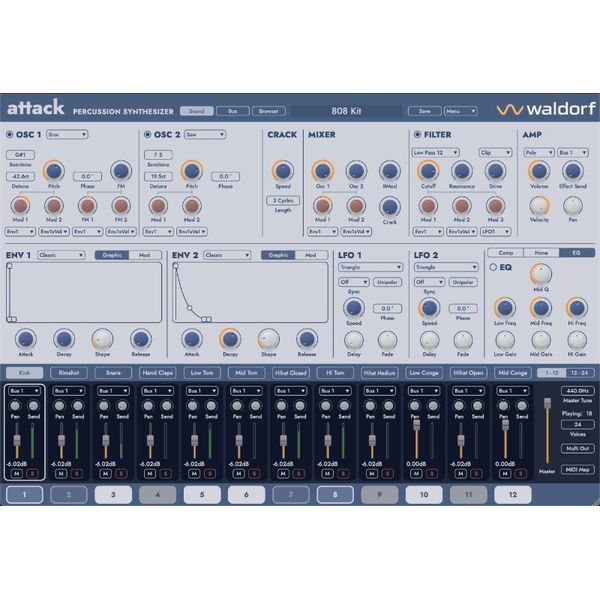Click the Save button

pos(425,111)
